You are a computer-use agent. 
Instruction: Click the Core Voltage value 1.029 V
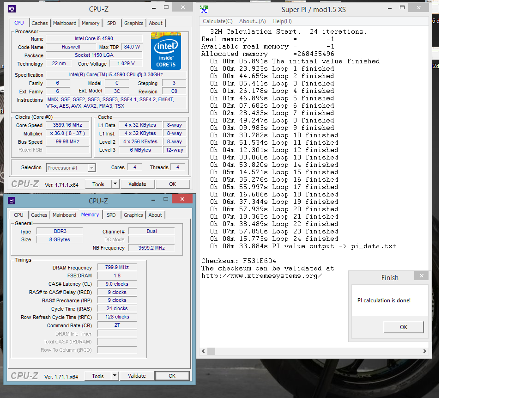[126, 63]
